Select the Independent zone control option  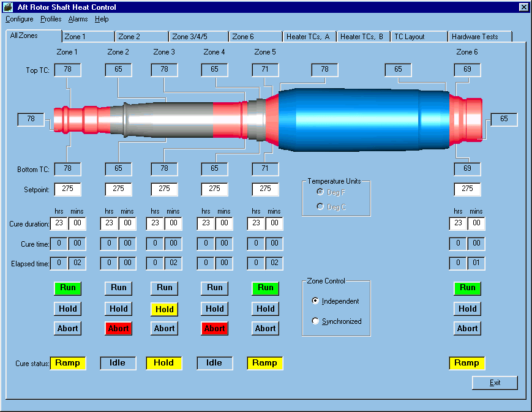[316, 301]
